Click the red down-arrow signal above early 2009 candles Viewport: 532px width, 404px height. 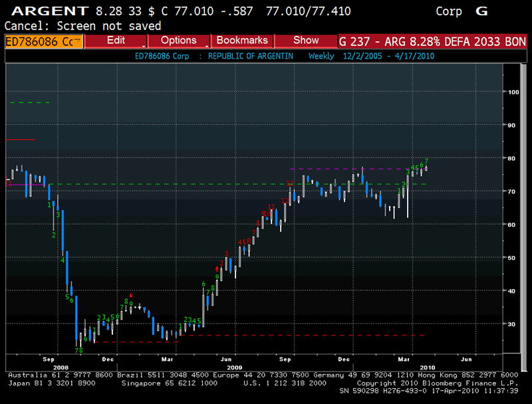pyautogui.click(x=131, y=295)
